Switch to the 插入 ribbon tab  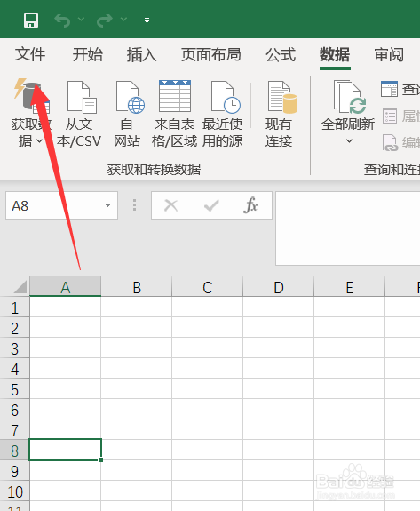(x=141, y=54)
